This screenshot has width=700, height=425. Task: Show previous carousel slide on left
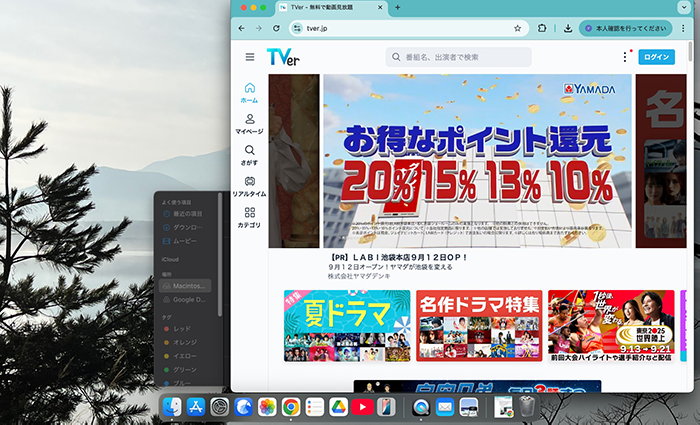coord(294,161)
